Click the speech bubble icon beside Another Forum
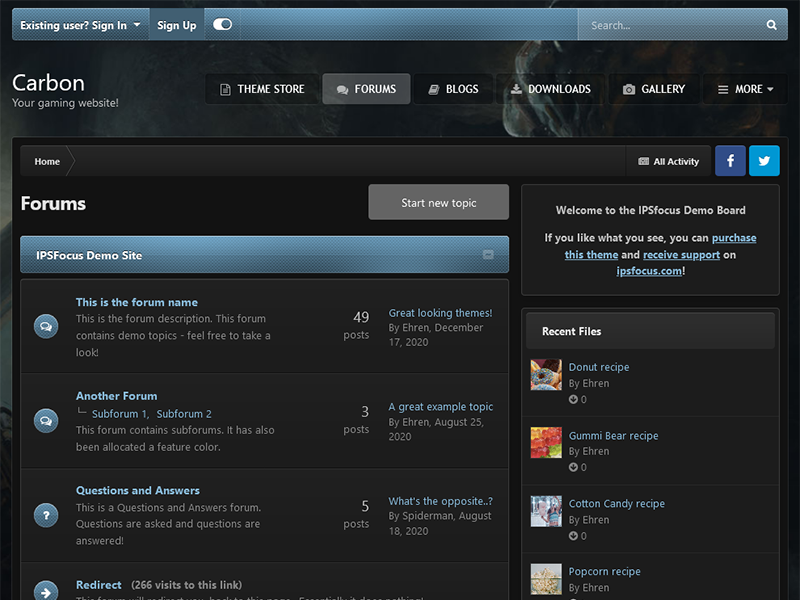Image resolution: width=800 pixels, height=600 pixels. [x=45, y=421]
